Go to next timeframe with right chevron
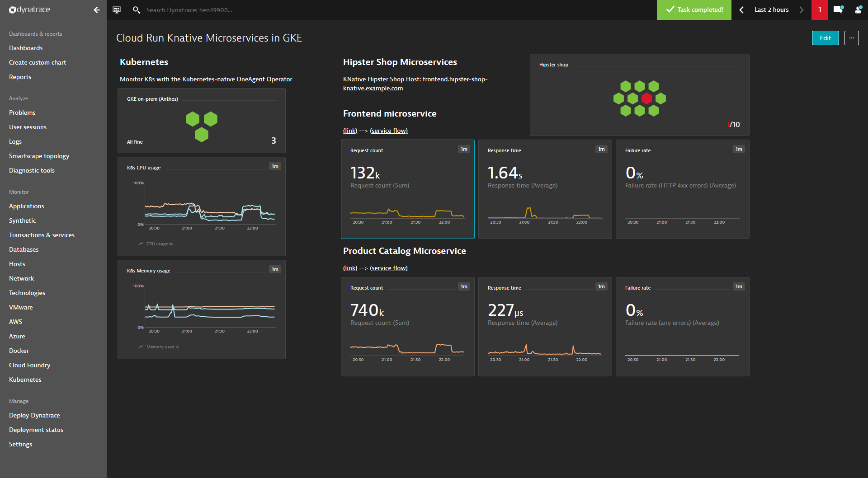 click(x=802, y=10)
